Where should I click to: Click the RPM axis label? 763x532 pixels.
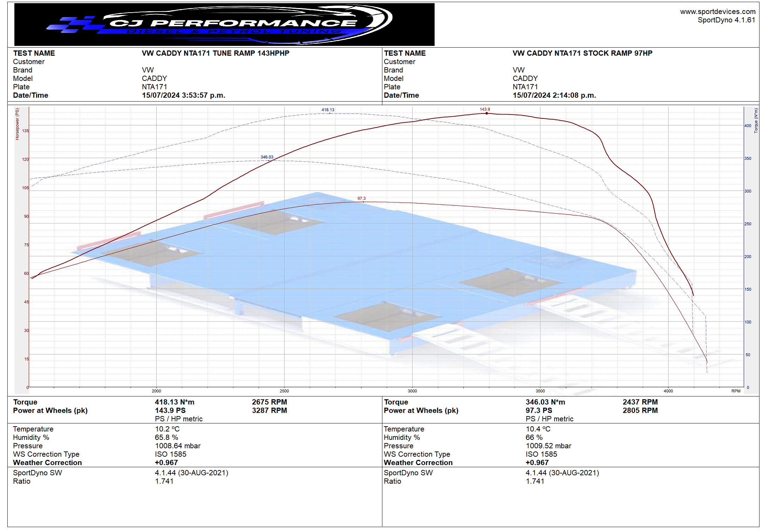736,391
